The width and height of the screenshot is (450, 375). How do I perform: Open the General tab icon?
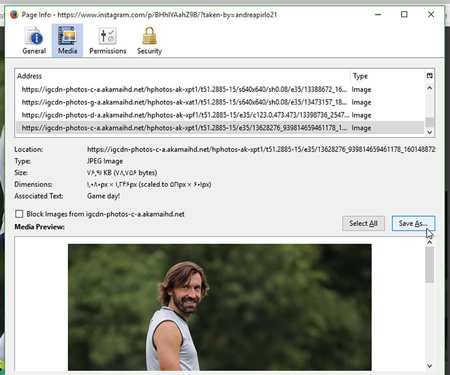coord(34,41)
